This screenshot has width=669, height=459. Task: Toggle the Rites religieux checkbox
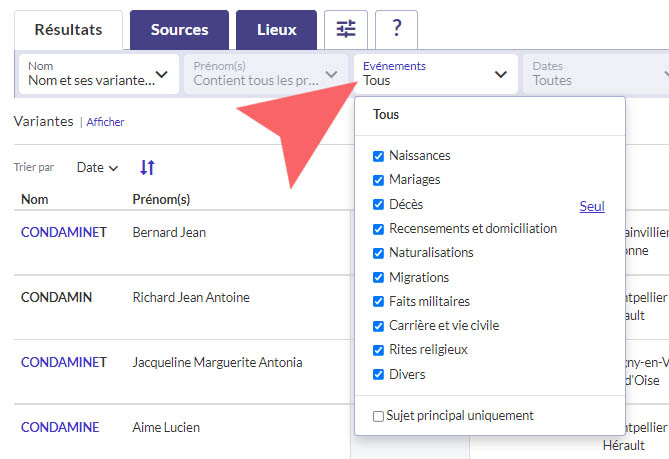point(378,350)
